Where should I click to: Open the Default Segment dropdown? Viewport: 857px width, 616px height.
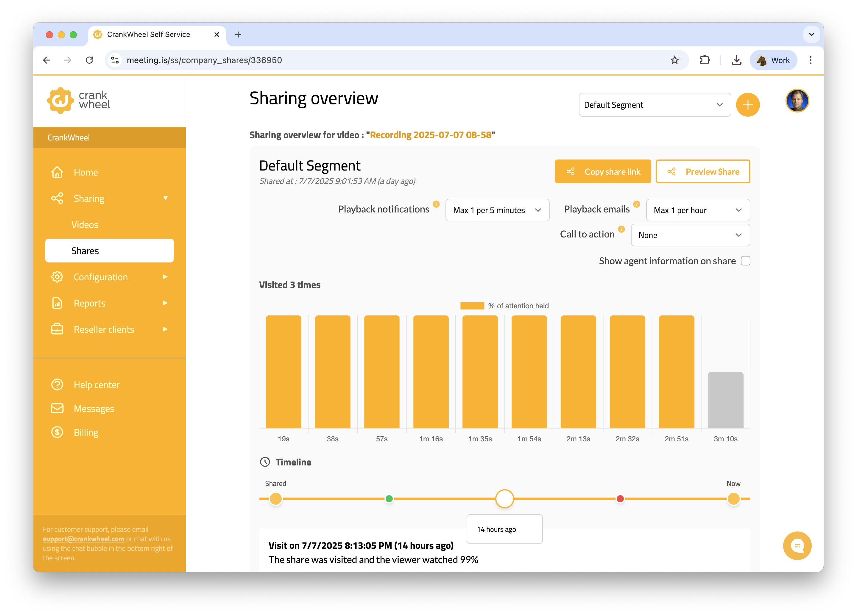tap(655, 105)
